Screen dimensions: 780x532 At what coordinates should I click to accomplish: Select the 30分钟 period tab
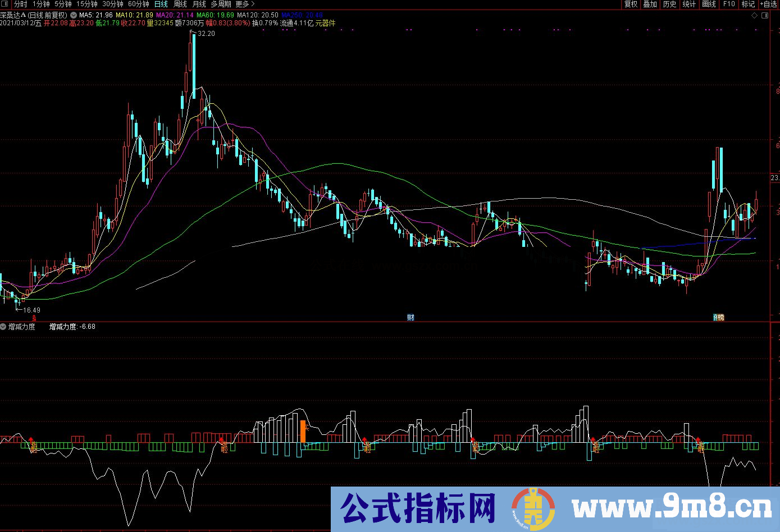point(112,4)
